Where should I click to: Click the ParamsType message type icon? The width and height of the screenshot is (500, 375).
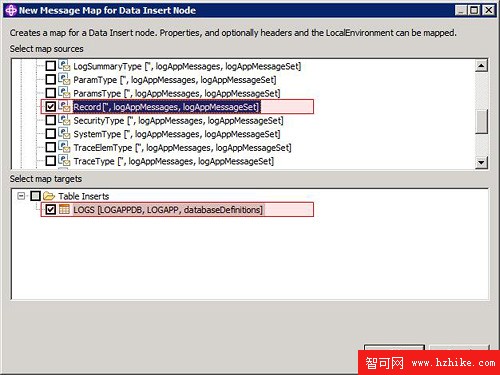[x=64, y=93]
